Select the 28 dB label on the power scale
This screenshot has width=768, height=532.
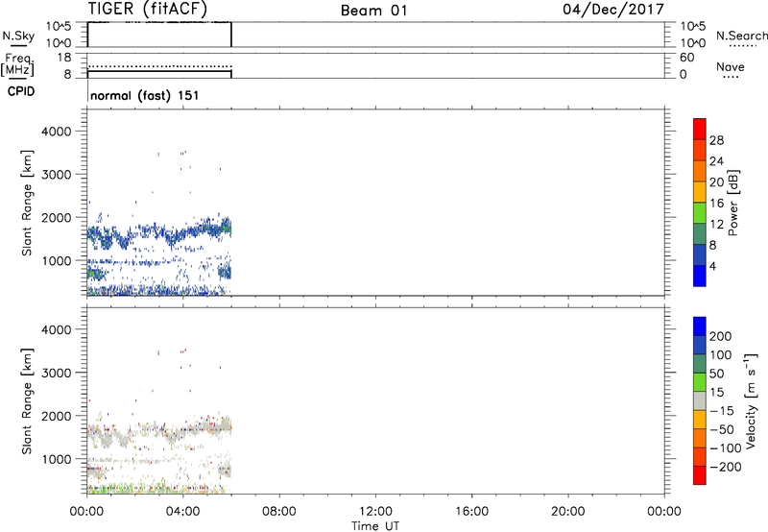[716, 140]
